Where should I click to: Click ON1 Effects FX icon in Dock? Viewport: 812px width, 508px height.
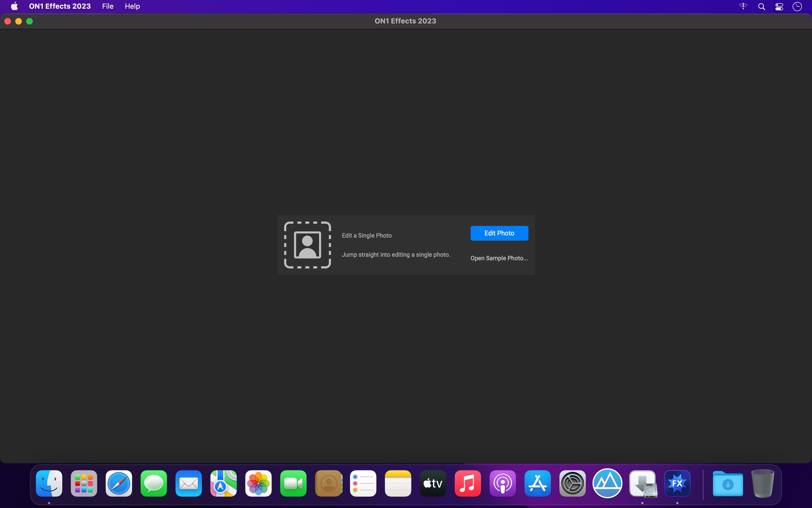(x=677, y=483)
